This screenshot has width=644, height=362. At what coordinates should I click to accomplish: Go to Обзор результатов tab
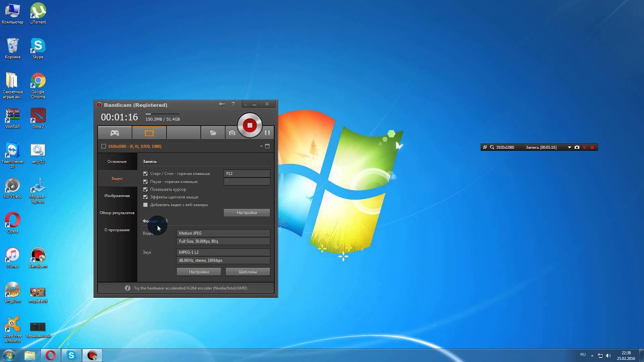click(117, 213)
